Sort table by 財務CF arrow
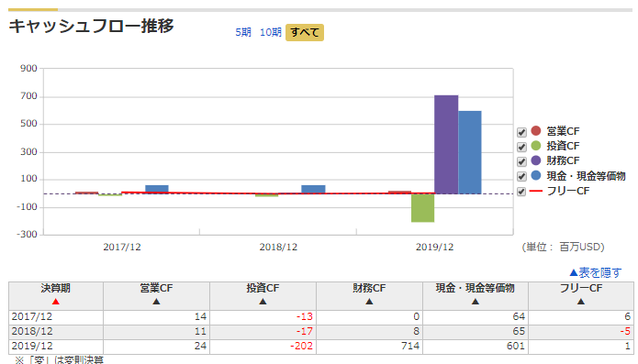The height and width of the screenshot is (364, 638). click(369, 302)
